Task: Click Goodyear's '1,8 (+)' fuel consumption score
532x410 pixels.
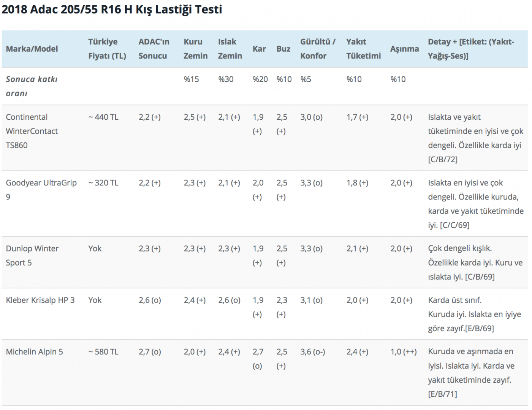Action: (x=357, y=183)
